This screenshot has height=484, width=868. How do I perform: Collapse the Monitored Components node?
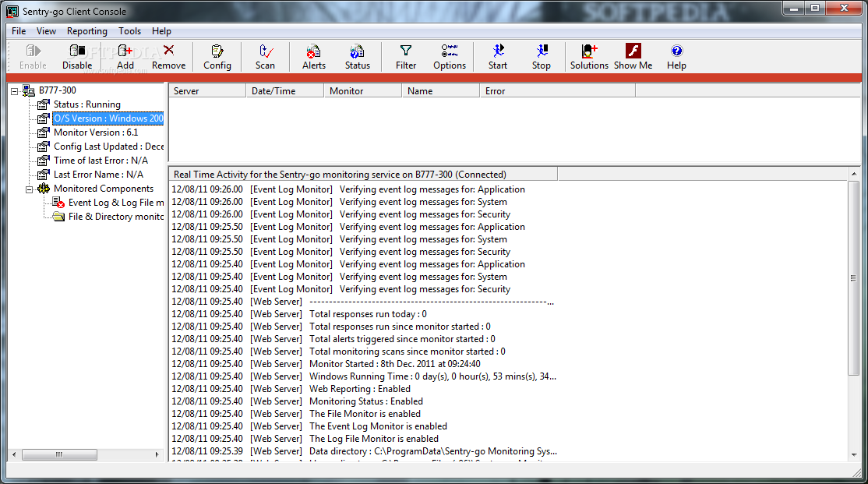click(x=29, y=189)
